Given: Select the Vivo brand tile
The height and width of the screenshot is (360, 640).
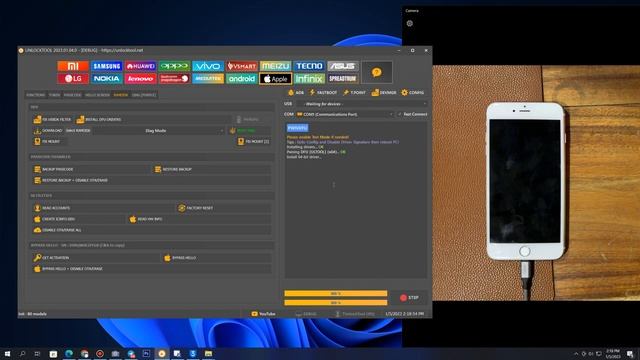Looking at the screenshot, I should (208, 66).
